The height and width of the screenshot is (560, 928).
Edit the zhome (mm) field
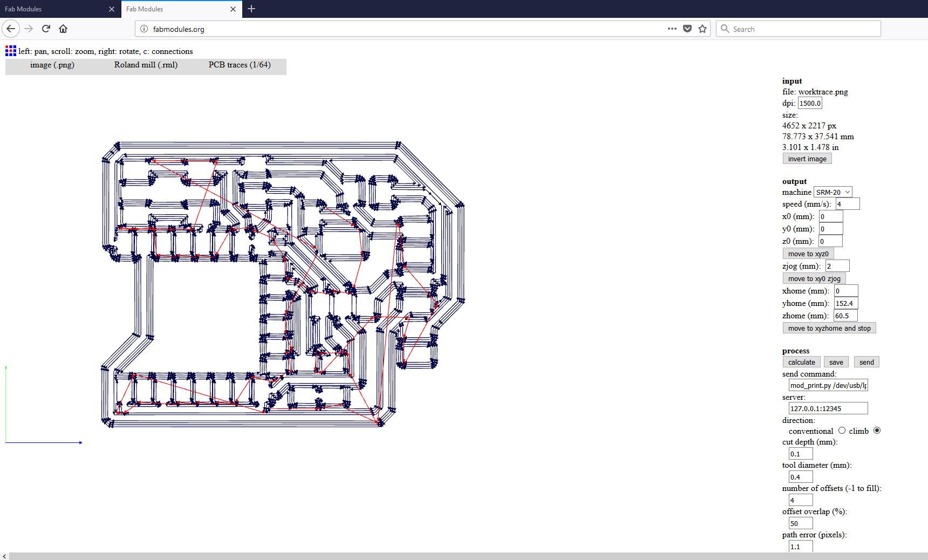pyautogui.click(x=846, y=316)
